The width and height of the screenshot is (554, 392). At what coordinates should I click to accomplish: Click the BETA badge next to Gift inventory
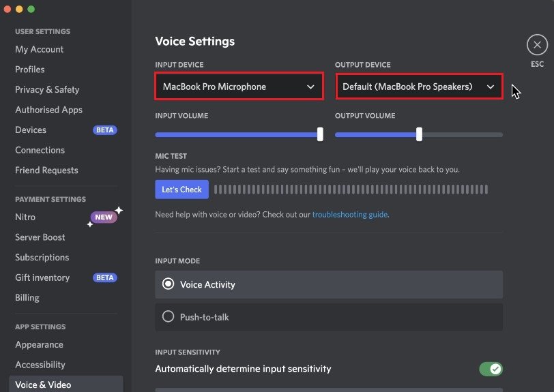tap(104, 278)
